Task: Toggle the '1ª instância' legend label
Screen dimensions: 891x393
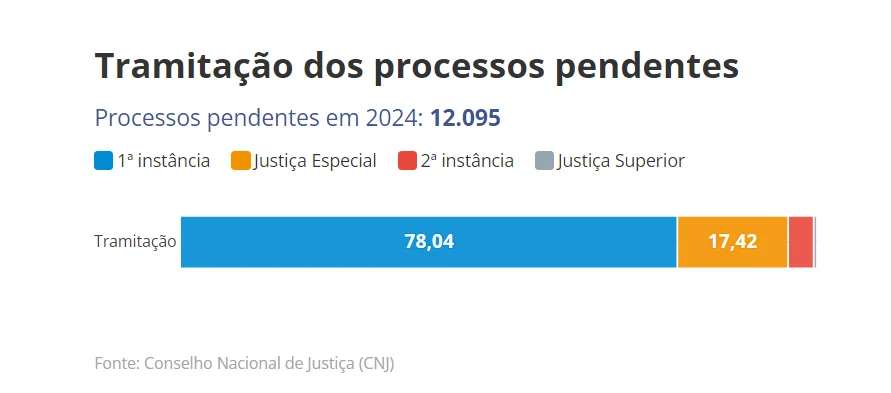Action: tap(164, 161)
